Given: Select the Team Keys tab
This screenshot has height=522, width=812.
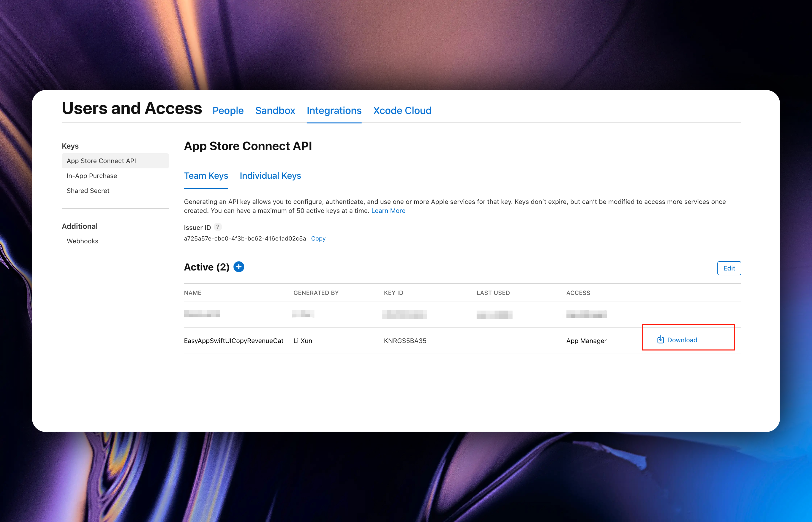Looking at the screenshot, I should pyautogui.click(x=206, y=176).
